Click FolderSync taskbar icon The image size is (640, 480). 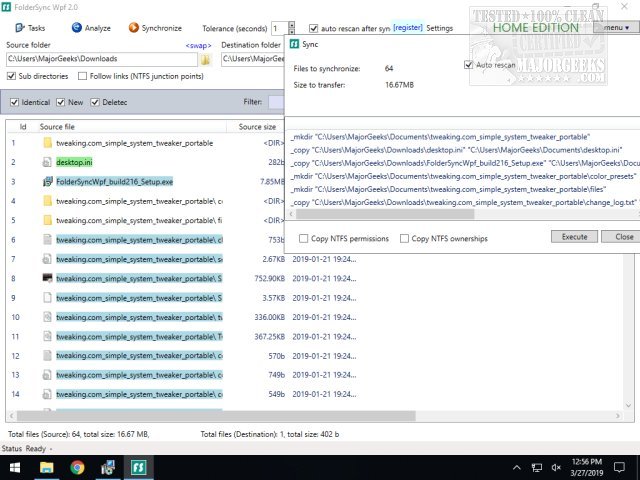pos(139,467)
